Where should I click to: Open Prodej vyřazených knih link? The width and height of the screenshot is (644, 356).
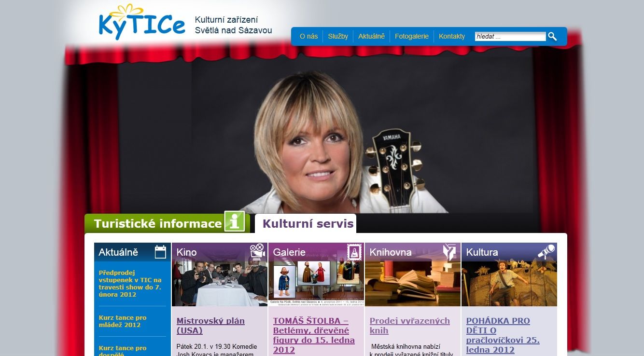click(x=410, y=326)
